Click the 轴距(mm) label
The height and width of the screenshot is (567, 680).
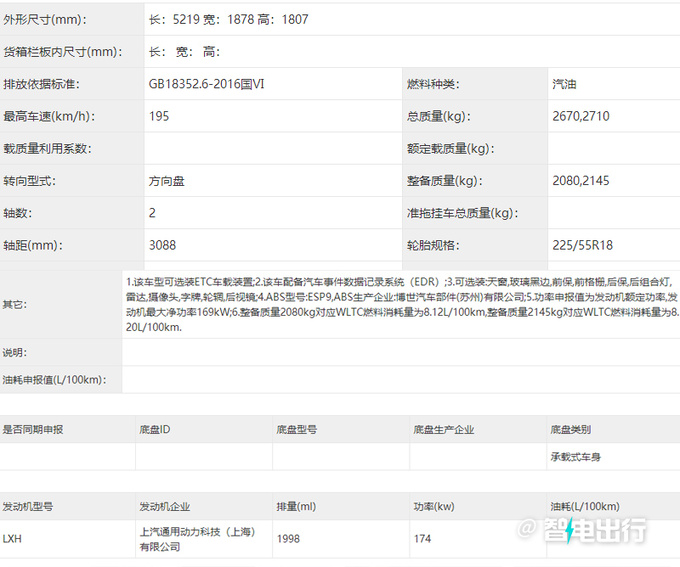[33, 246]
